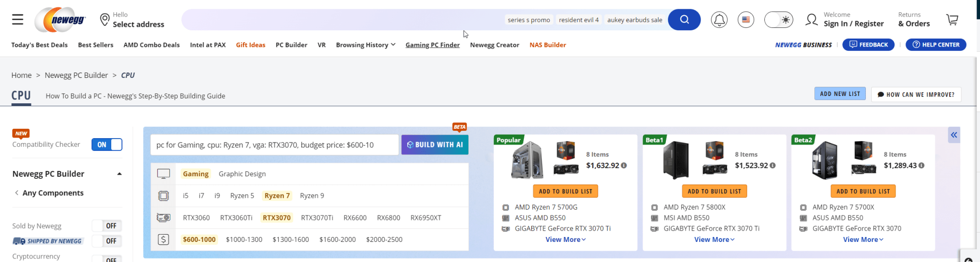Expand View More on Beta1 build
980x262 pixels.
(714, 239)
